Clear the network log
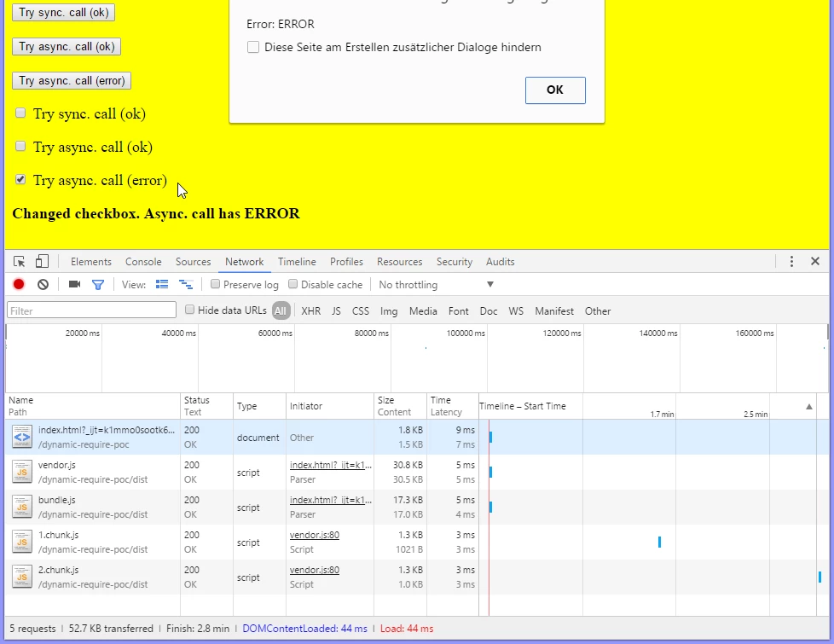This screenshot has width=834, height=644. click(43, 284)
